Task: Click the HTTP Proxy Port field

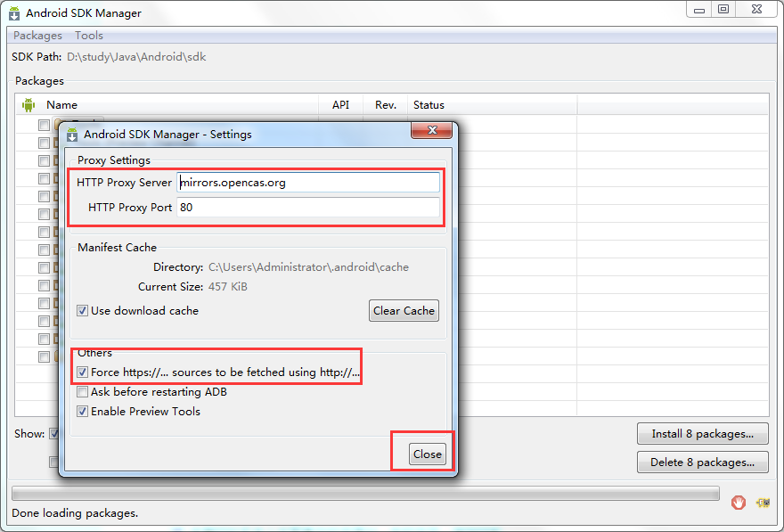Action: pyautogui.click(x=308, y=207)
